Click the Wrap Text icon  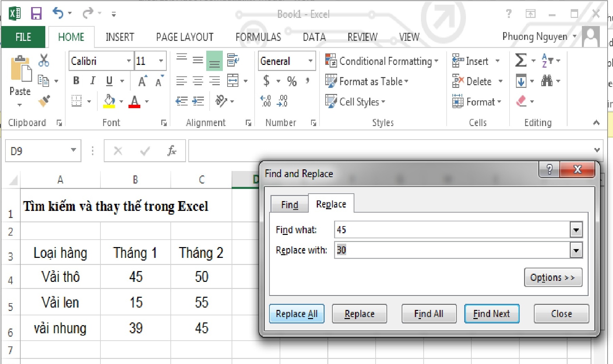233,60
